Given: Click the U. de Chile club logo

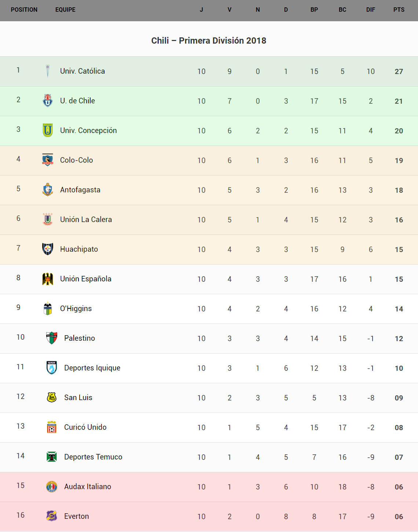Looking at the screenshot, I should coord(48,100).
